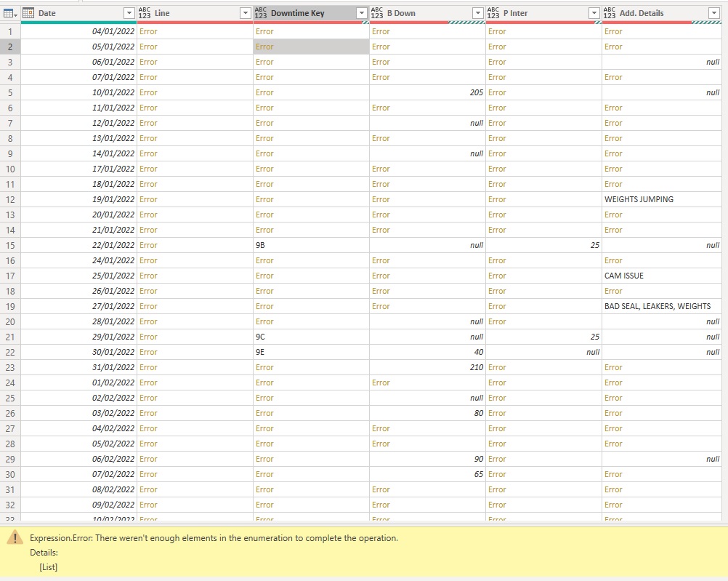The image size is (728, 581).
Task: Select row number 1
Action: (10, 31)
